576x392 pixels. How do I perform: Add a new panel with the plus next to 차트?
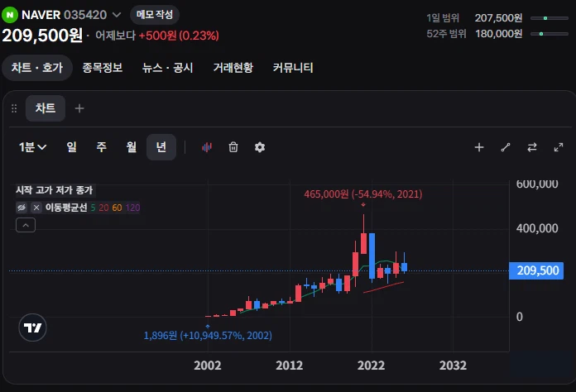(79, 108)
